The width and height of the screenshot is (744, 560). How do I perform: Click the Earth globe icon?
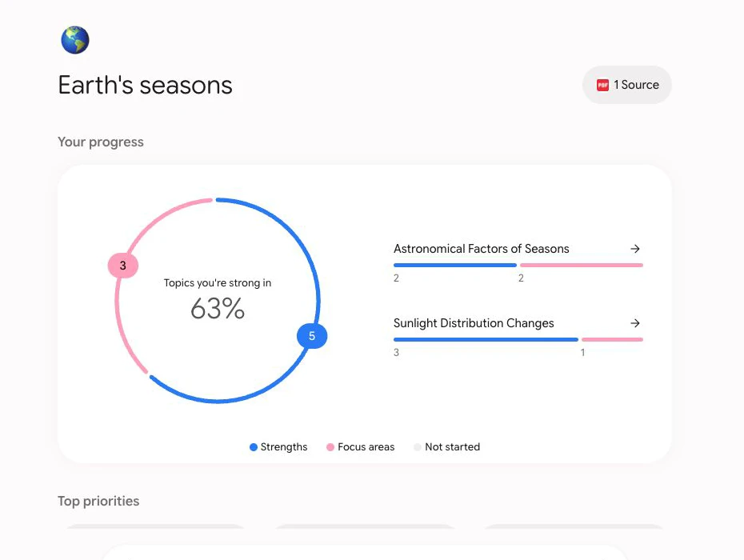point(75,40)
